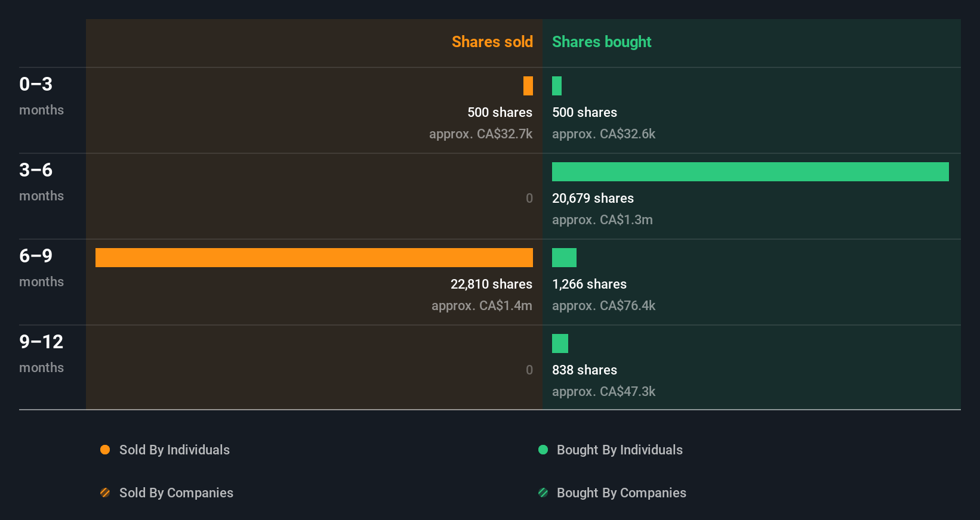Image resolution: width=980 pixels, height=520 pixels.
Task: Click the Shares bought column header
Action: point(602,42)
